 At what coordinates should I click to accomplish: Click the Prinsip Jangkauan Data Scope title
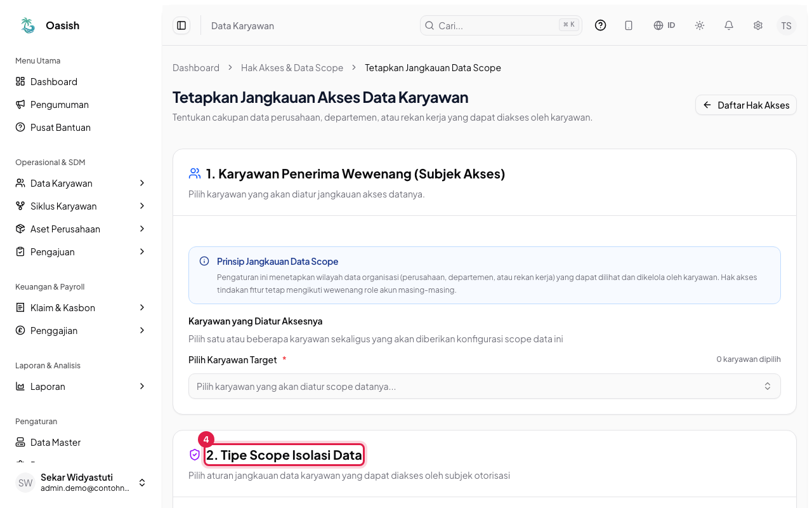pyautogui.click(x=277, y=261)
